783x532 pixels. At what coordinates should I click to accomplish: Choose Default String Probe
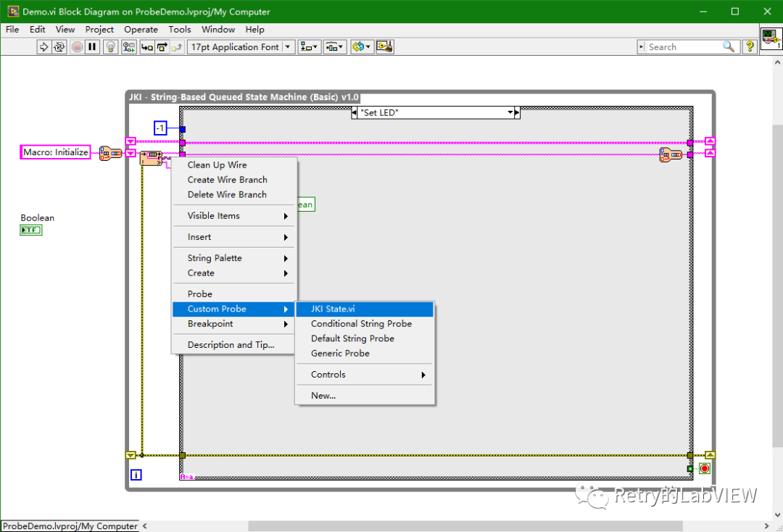click(365, 338)
